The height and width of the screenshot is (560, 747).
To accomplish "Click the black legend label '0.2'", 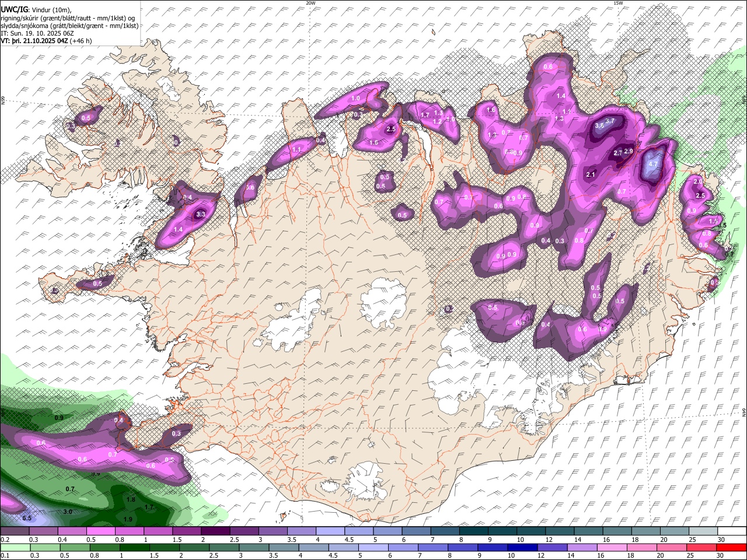I will [4, 540].
